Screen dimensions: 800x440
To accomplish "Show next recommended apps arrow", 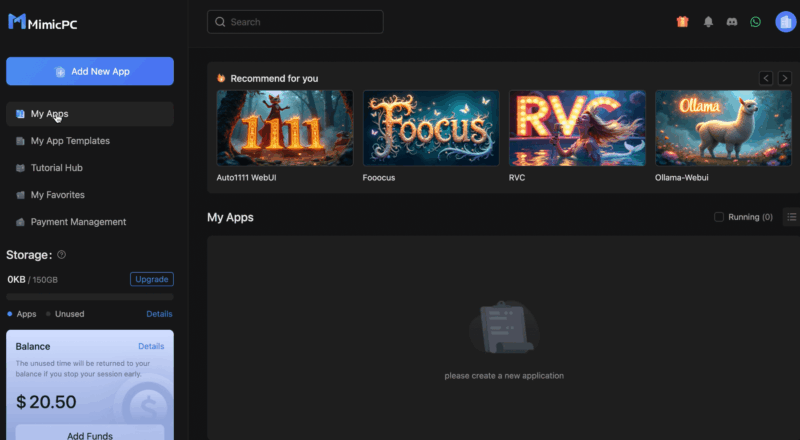I will click(785, 78).
